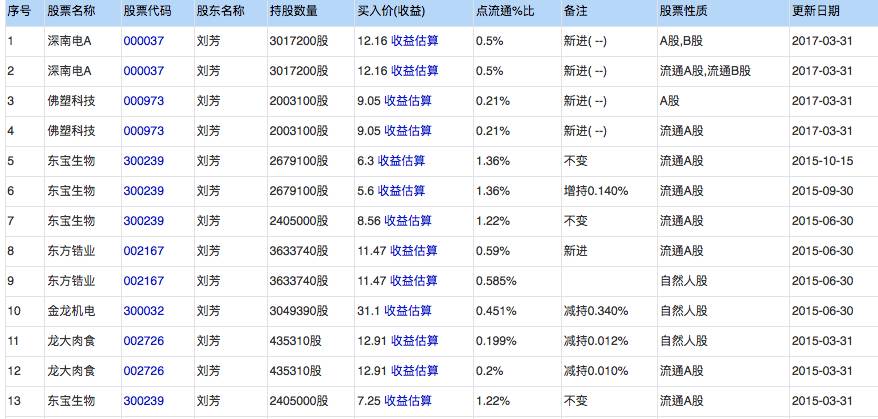Click 收益估算 link beside price 8.56
The height and width of the screenshot is (419, 878).
(408, 221)
